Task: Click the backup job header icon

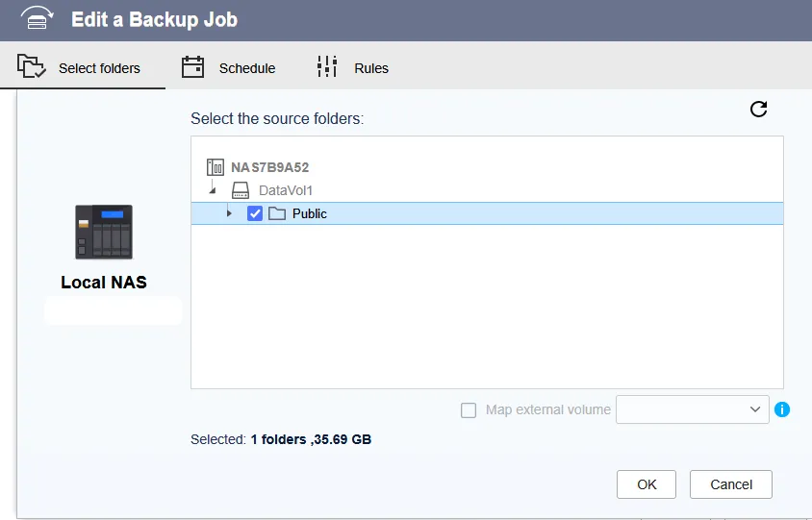Action: click(37, 18)
